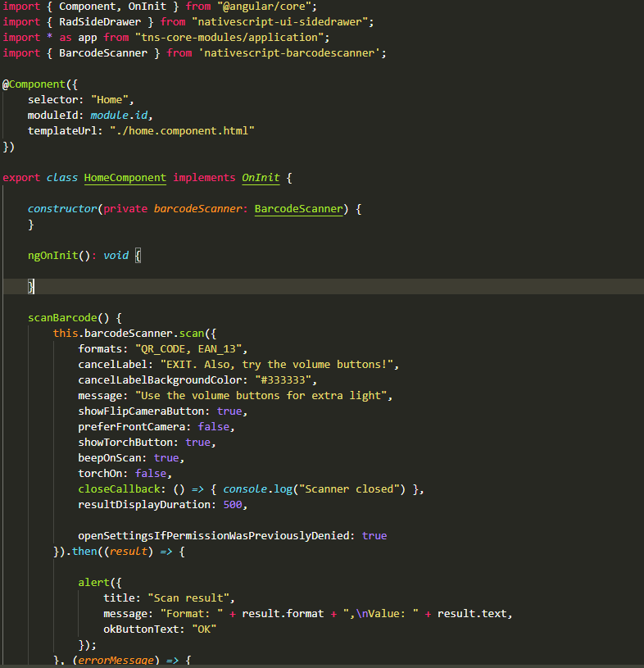The height and width of the screenshot is (668, 644).
Task: Click the 500 resultDisplayDuration value
Action: (x=233, y=504)
